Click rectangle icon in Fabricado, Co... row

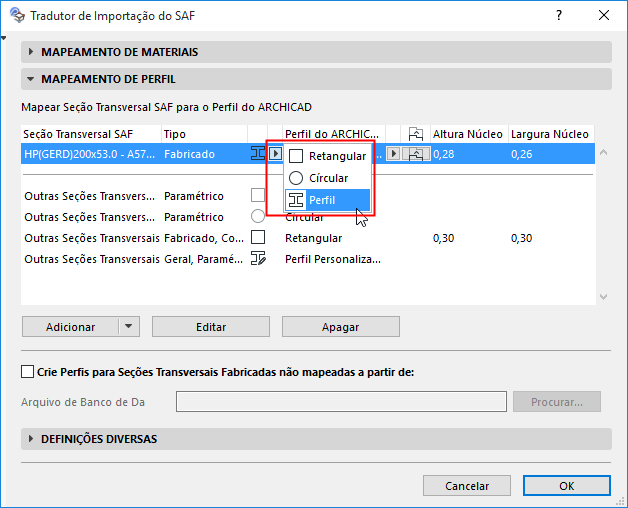click(258, 237)
